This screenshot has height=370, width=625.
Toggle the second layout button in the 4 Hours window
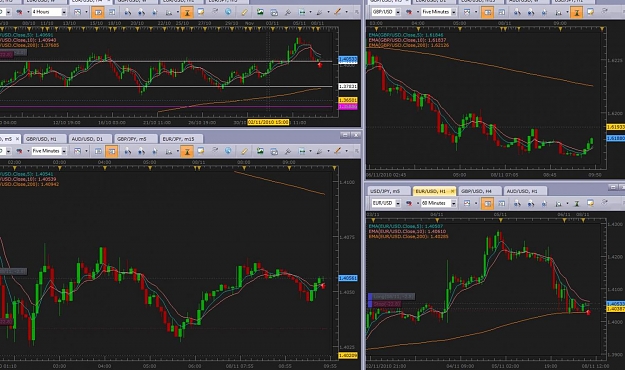pyautogui.click(x=112, y=12)
